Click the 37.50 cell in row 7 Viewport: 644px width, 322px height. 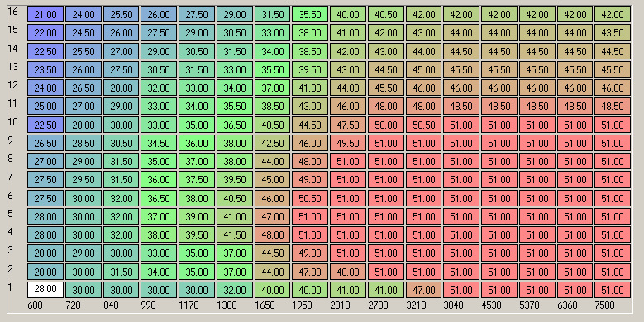(197, 179)
